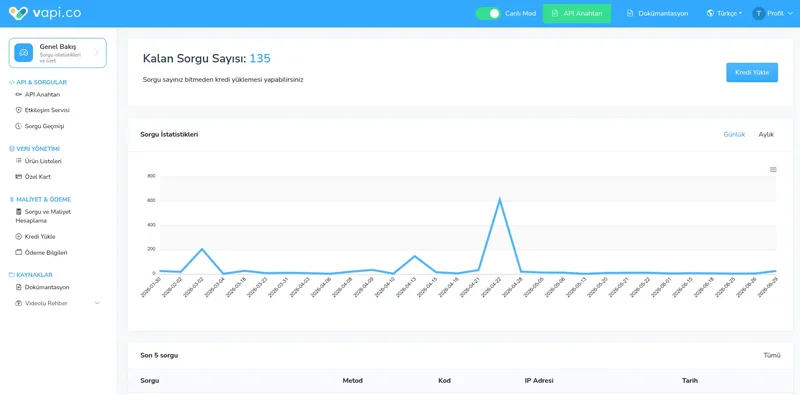Click the green API Anahtarı button
This screenshot has height=395, width=800.
[577, 13]
